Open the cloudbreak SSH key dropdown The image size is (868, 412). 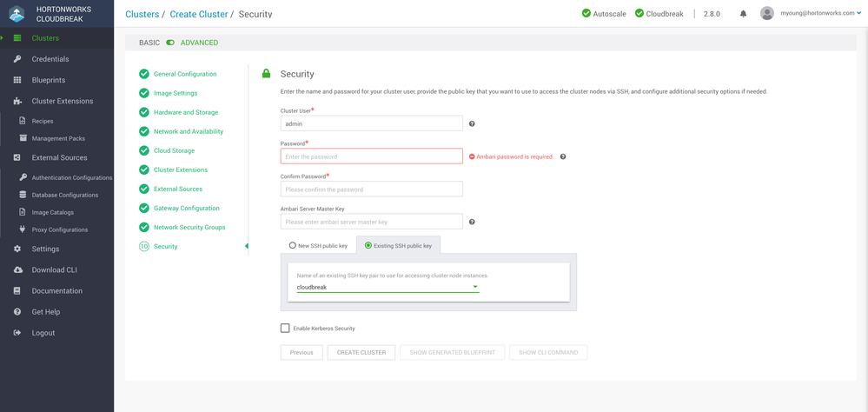click(x=388, y=288)
